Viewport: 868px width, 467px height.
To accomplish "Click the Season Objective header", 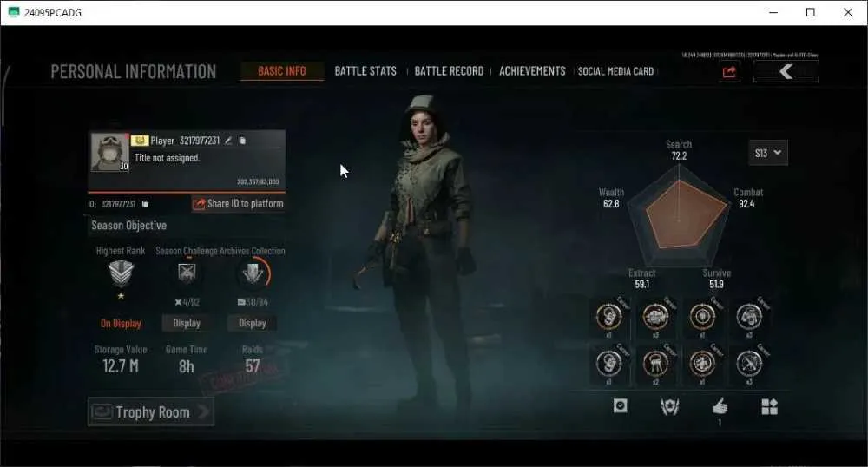I will point(129,225).
